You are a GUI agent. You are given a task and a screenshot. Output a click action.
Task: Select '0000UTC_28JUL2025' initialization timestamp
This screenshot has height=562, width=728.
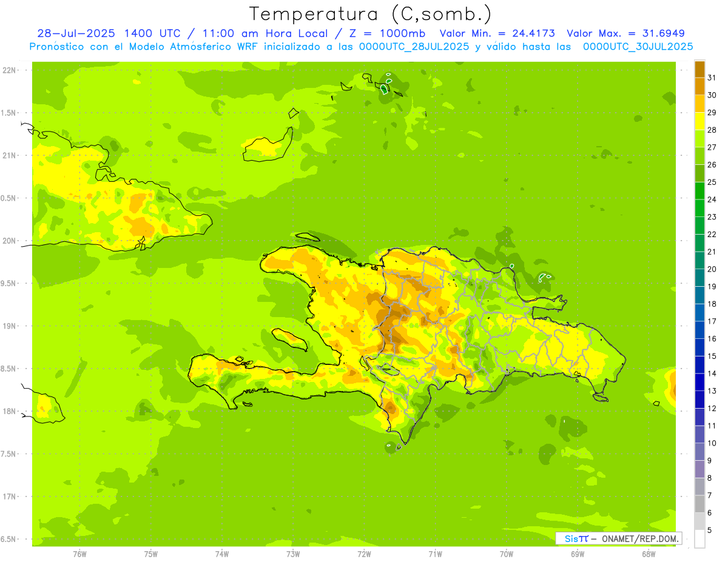(x=414, y=47)
